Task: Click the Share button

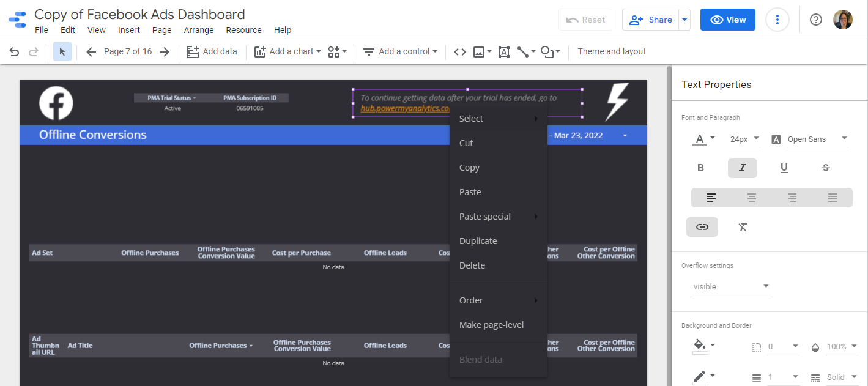Action: coord(652,20)
